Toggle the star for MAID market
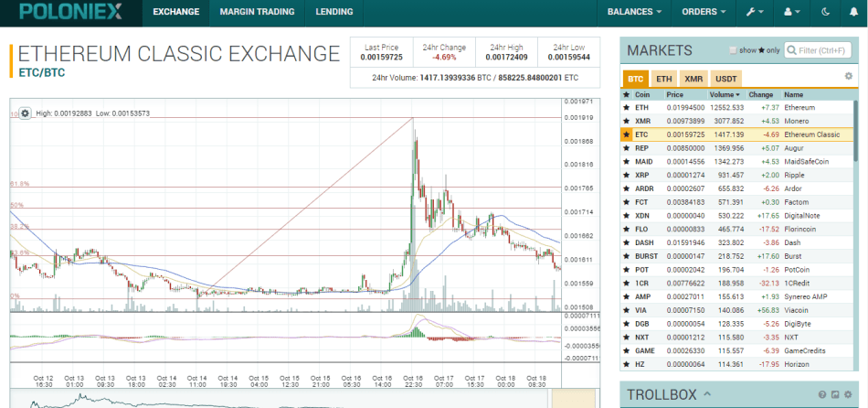 [627, 162]
